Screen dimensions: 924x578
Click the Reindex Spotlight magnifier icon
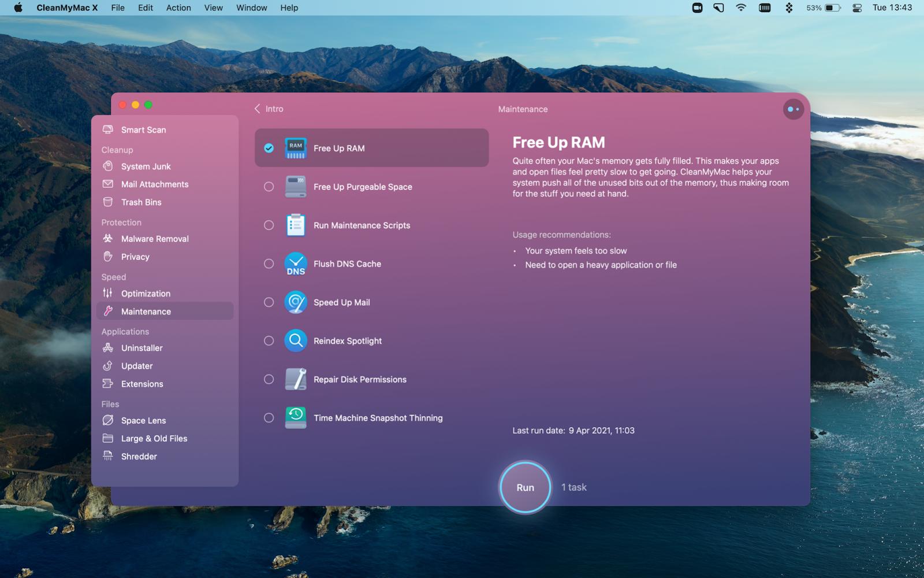coord(296,340)
